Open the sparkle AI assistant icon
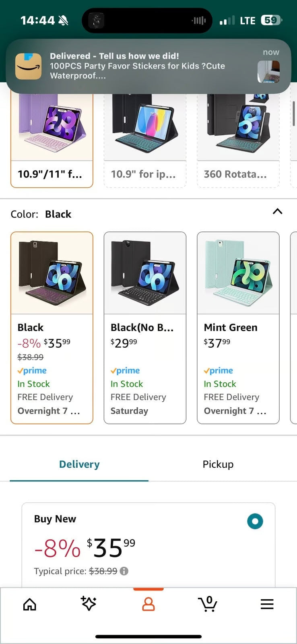The height and width of the screenshot is (644, 297). 89,604
